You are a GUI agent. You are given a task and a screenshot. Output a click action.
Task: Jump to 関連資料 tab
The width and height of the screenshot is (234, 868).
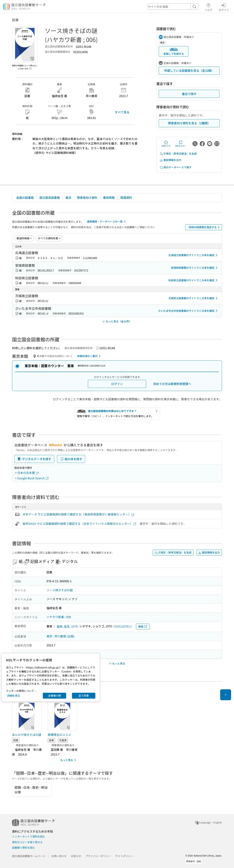[x=126, y=198]
